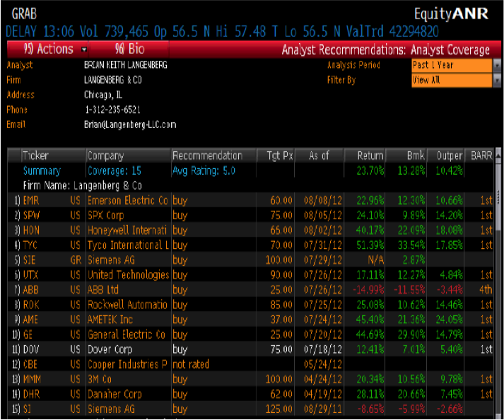This screenshot has width=504, height=420.
Task: Click the Rockwell Automatio company name
Action: [128, 305]
